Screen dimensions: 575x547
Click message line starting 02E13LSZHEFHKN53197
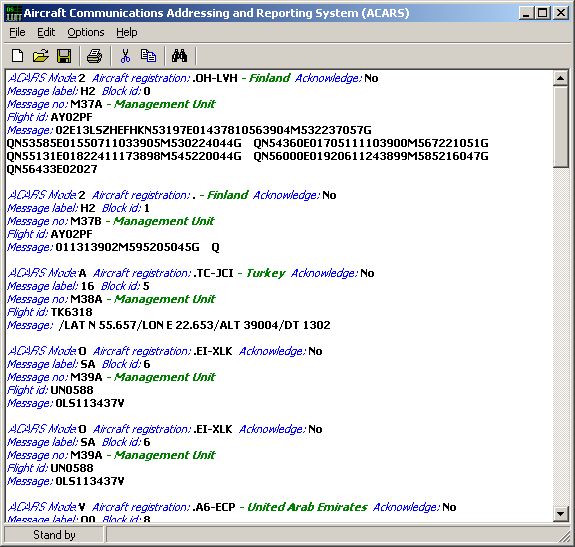[x=213, y=130]
